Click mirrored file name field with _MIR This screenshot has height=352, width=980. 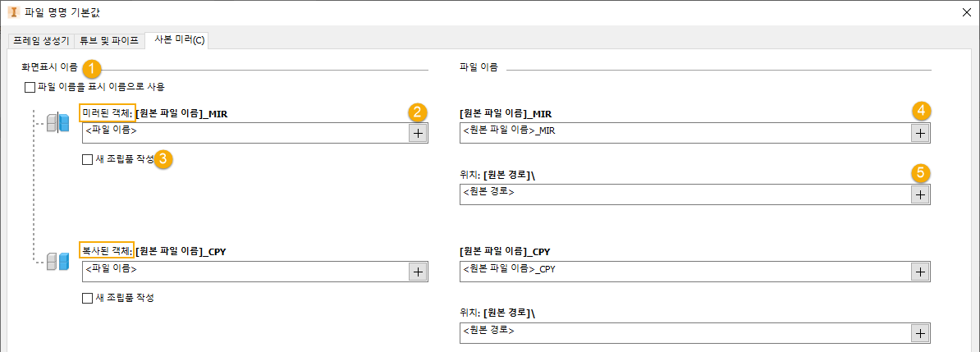click(x=685, y=133)
